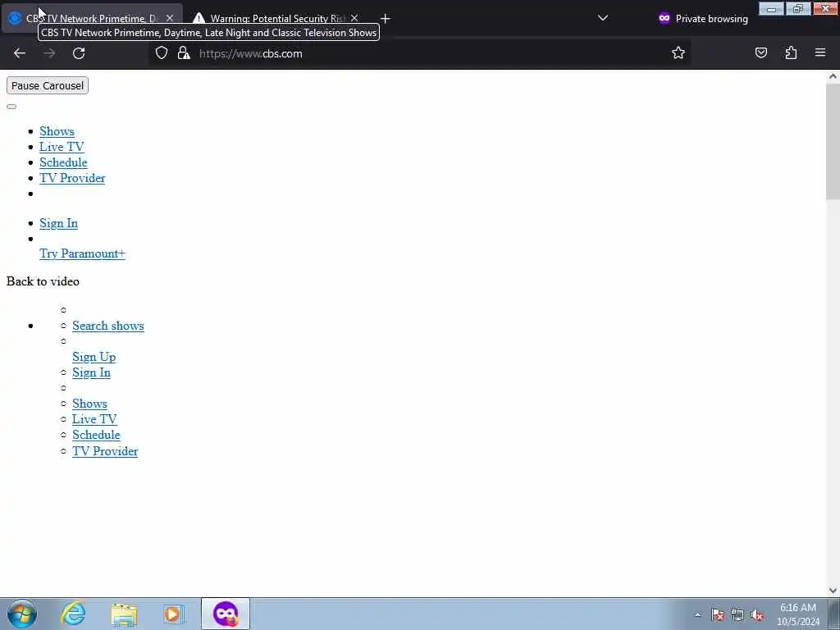Close the Potential Security Risk warning tab
Image resolution: width=840 pixels, height=630 pixels.
coord(354,18)
